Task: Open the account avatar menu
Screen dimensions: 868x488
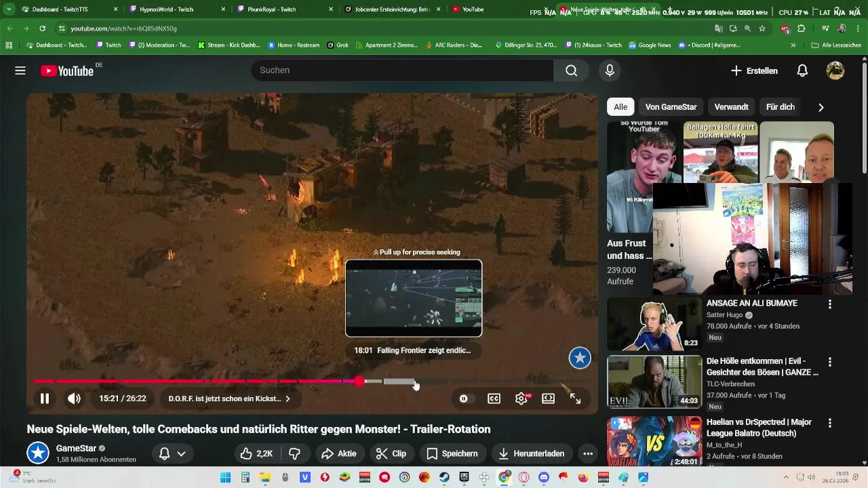Action: [835, 70]
